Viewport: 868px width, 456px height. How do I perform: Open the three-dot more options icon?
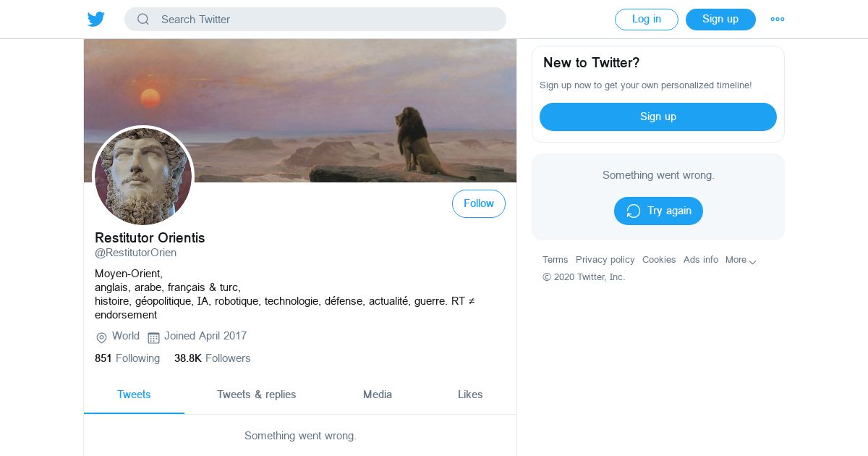click(x=778, y=20)
